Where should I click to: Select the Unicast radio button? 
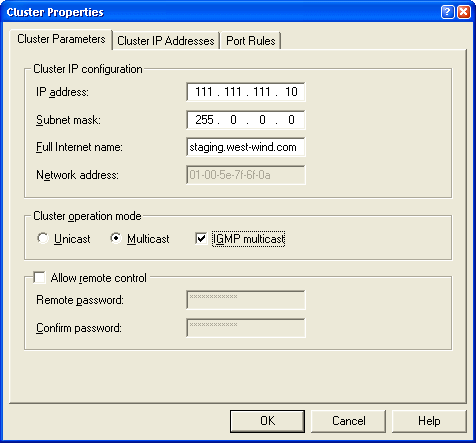pos(43,238)
